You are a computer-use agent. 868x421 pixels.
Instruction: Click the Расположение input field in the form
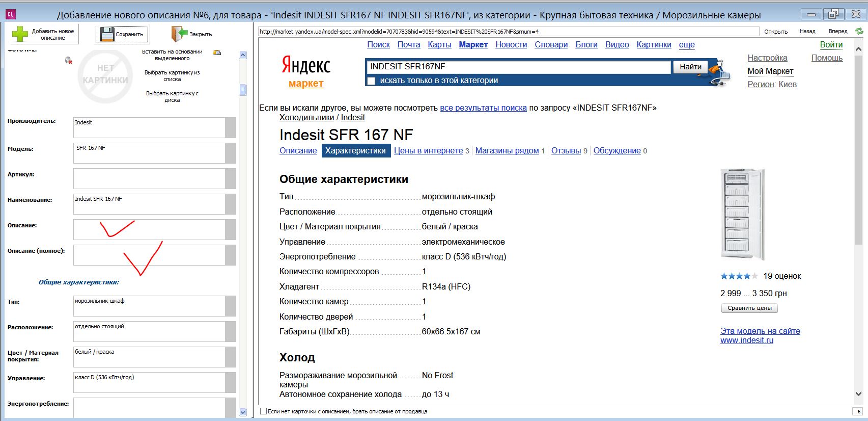[149, 331]
